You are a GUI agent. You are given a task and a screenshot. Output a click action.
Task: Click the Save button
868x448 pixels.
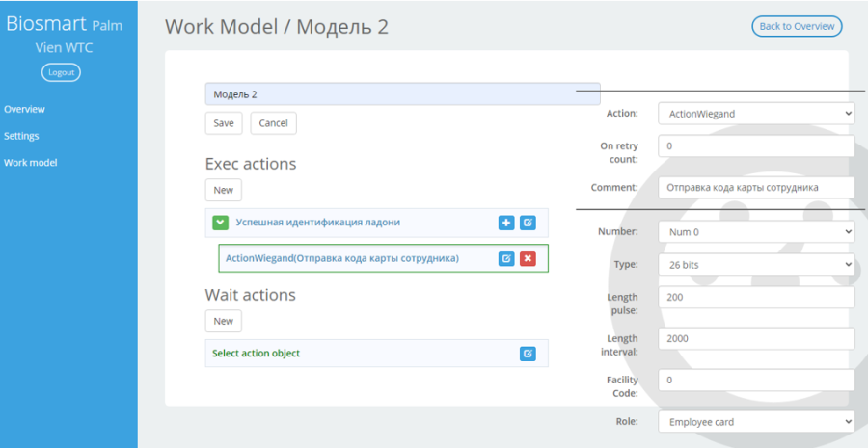tap(224, 122)
